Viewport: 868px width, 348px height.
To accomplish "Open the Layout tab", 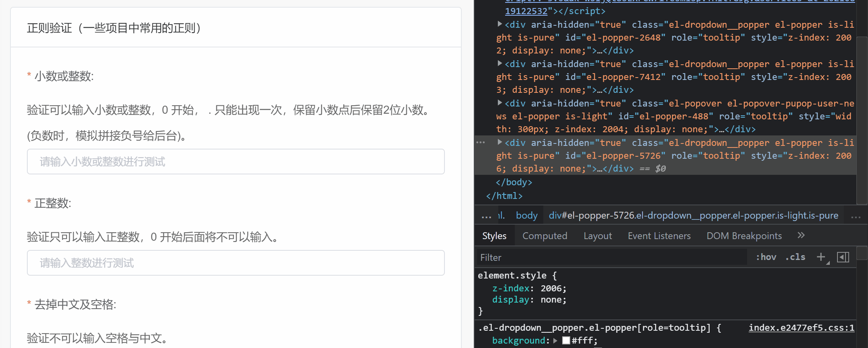I will [x=598, y=236].
